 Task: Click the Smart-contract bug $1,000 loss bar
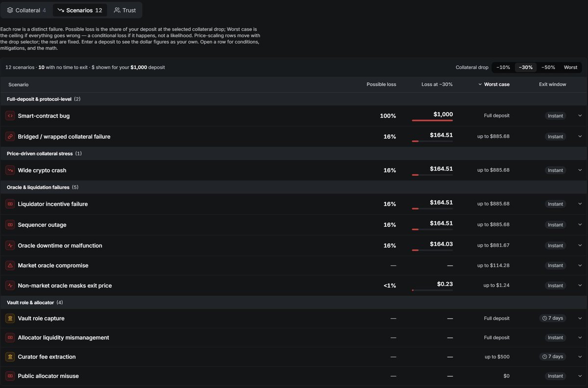(x=432, y=120)
